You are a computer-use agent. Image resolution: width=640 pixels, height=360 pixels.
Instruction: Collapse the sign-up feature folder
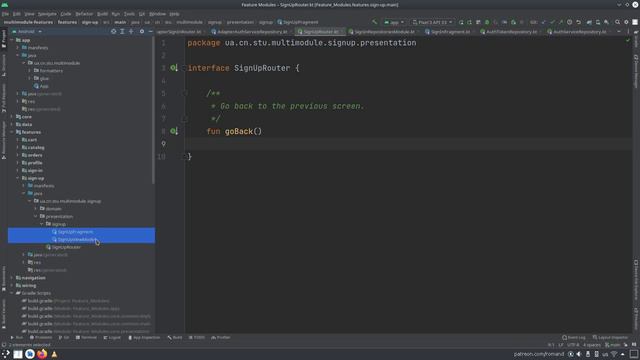(18, 178)
